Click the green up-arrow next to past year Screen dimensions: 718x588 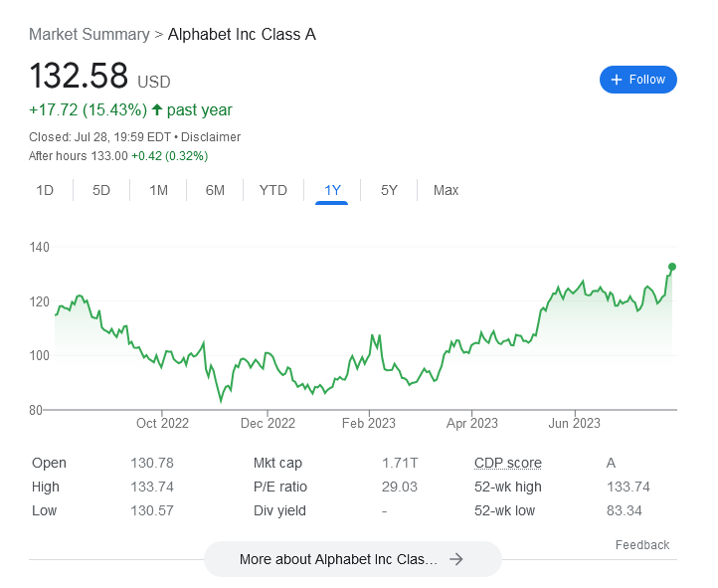(x=157, y=109)
